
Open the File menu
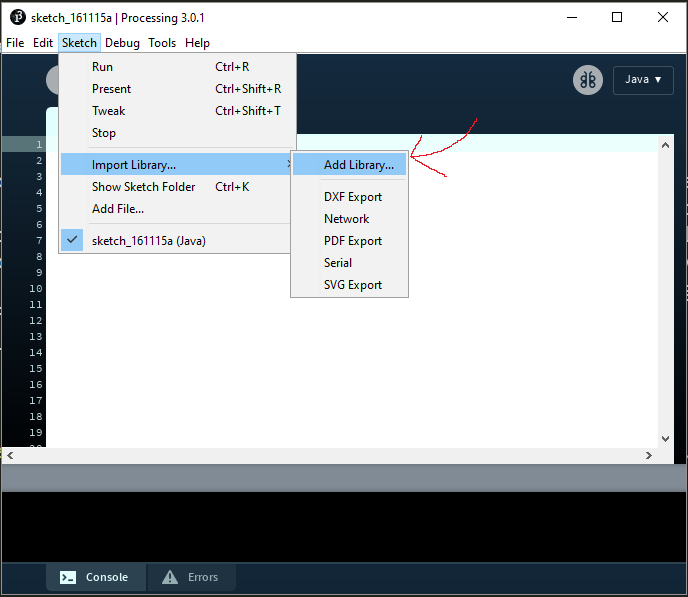click(15, 43)
